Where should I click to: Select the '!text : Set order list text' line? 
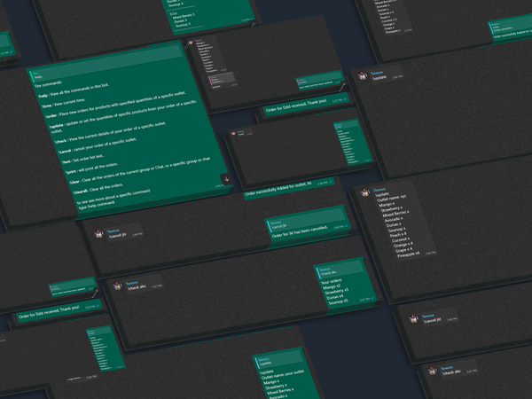pos(82,159)
